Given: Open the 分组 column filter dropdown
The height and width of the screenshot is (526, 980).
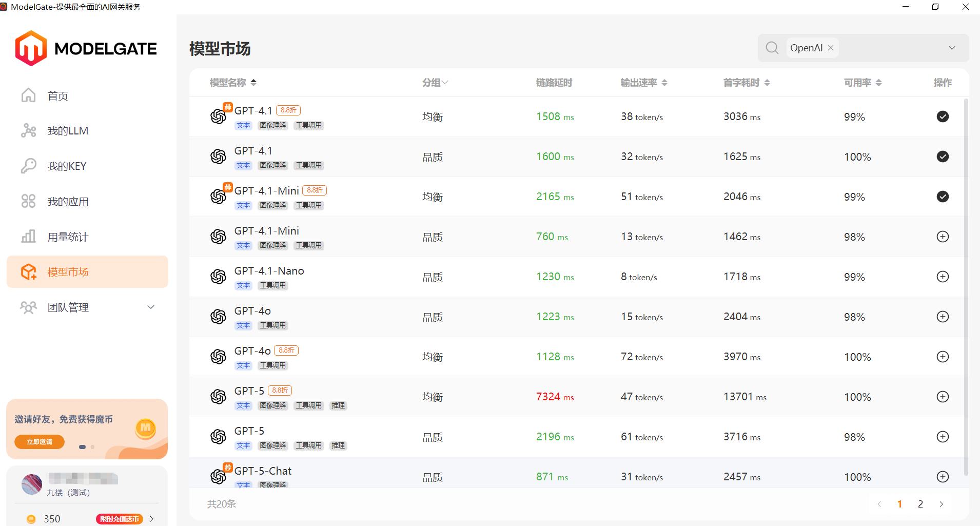Looking at the screenshot, I should click(x=435, y=83).
